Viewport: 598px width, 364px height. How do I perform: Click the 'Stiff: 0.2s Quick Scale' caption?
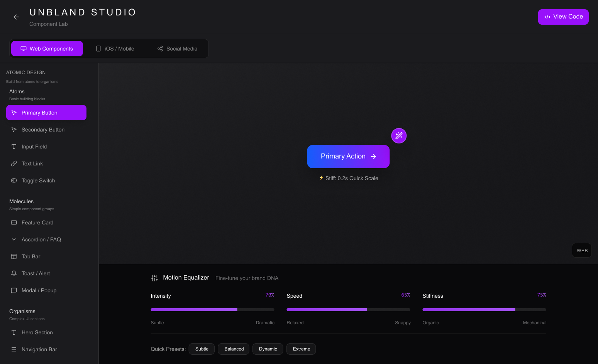click(352, 178)
